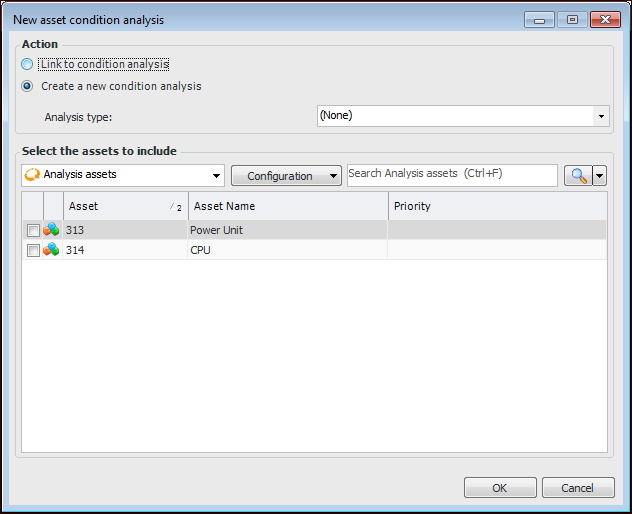Click the empty Priority cell for CPU
Image resolution: width=632 pixels, height=514 pixels.
497,250
